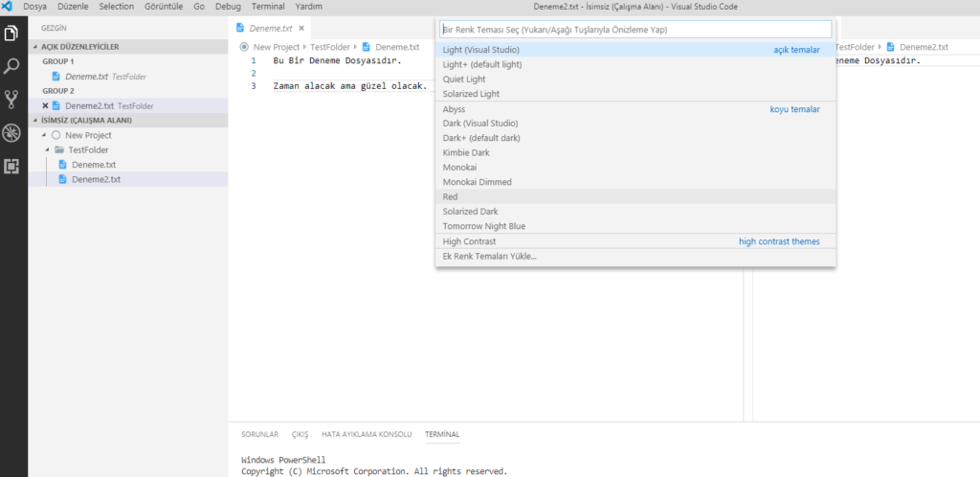Image resolution: width=980 pixels, height=477 pixels.
Task: Open the Debug view bug icon
Action: click(11, 132)
